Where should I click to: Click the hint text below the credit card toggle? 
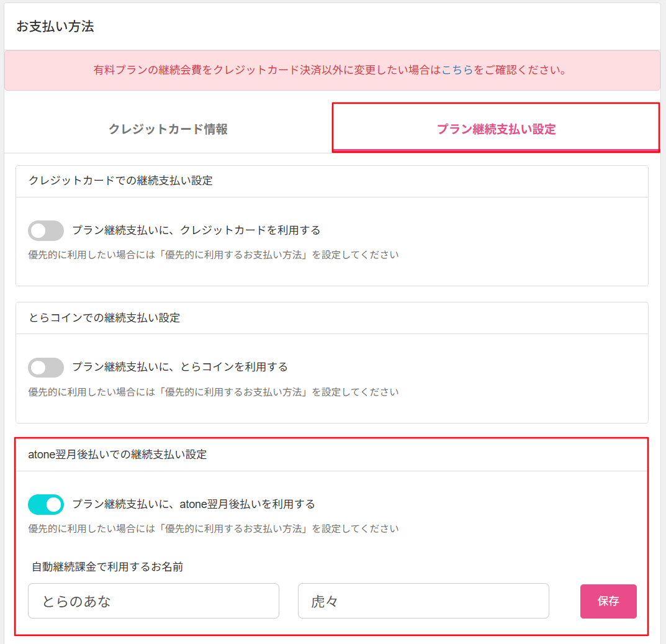click(214, 255)
